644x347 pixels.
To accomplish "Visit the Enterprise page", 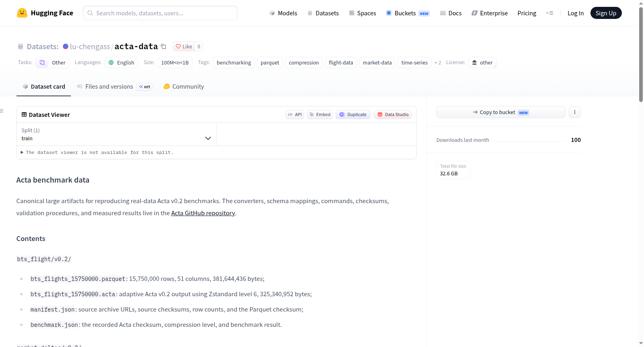I will click(489, 13).
